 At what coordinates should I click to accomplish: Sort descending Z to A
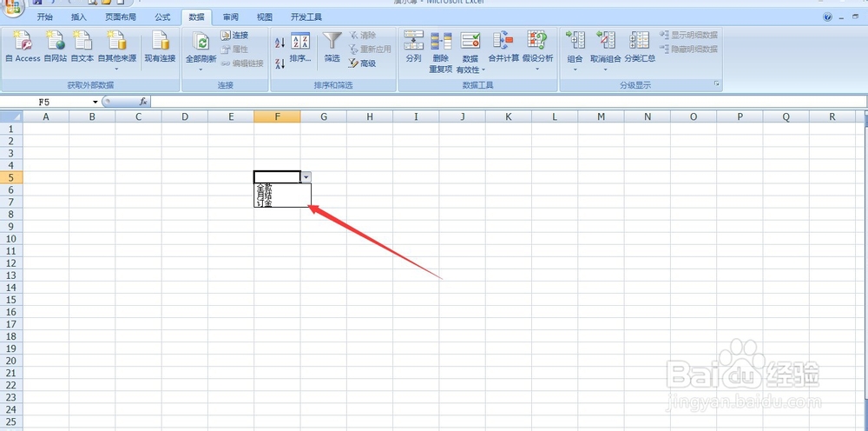280,63
